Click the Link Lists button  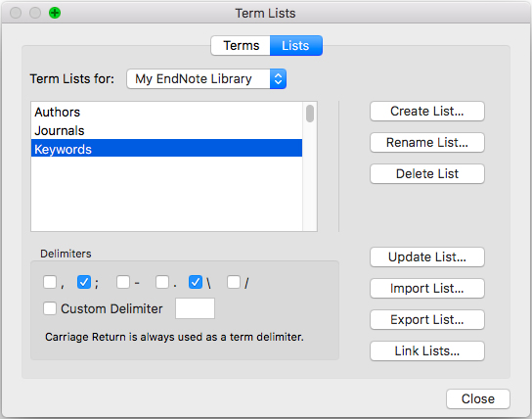[426, 350]
